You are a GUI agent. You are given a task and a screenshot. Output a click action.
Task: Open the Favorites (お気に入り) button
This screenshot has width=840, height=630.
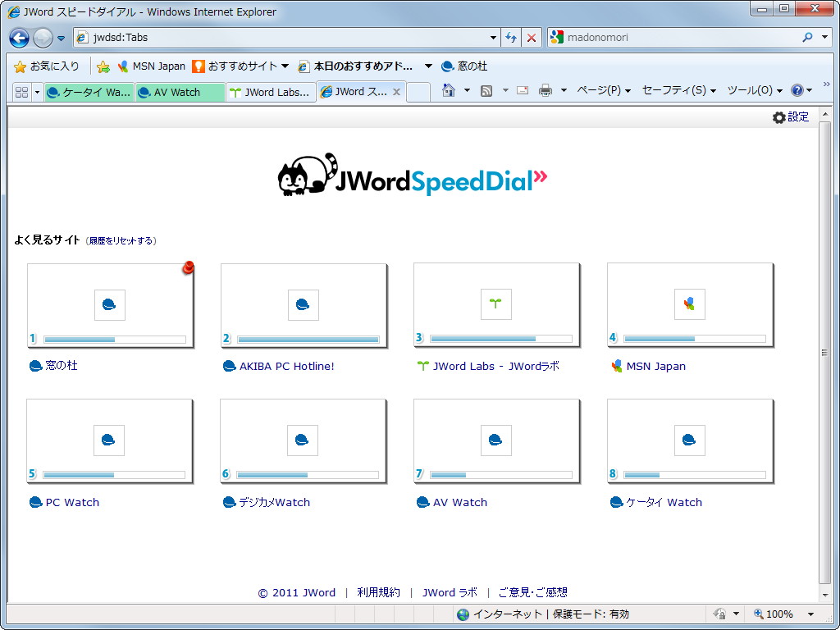coord(47,66)
